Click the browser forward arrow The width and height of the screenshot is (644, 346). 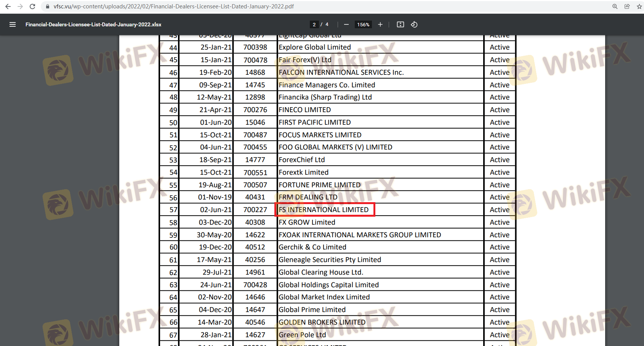pos(20,6)
